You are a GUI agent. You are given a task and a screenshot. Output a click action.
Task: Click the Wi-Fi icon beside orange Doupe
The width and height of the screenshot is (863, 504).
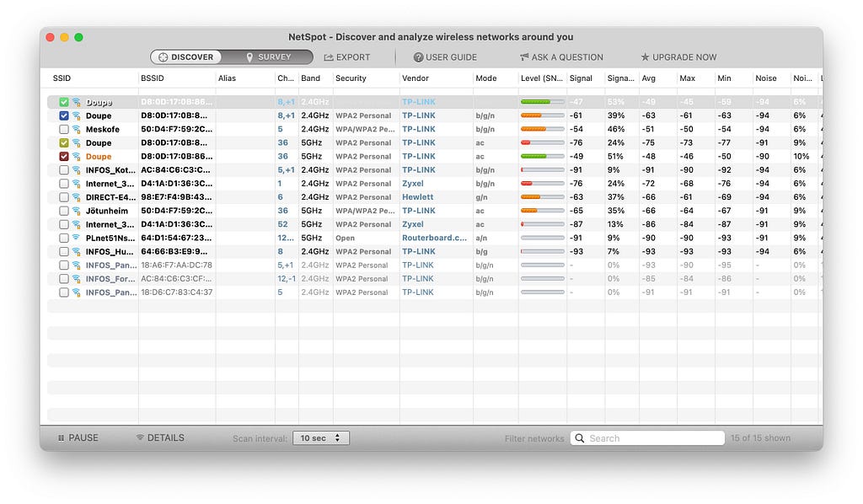point(77,156)
